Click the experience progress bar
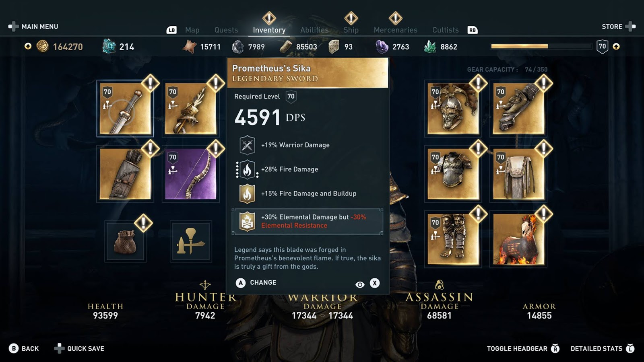Image resolution: width=644 pixels, height=362 pixels. pyautogui.click(x=541, y=46)
